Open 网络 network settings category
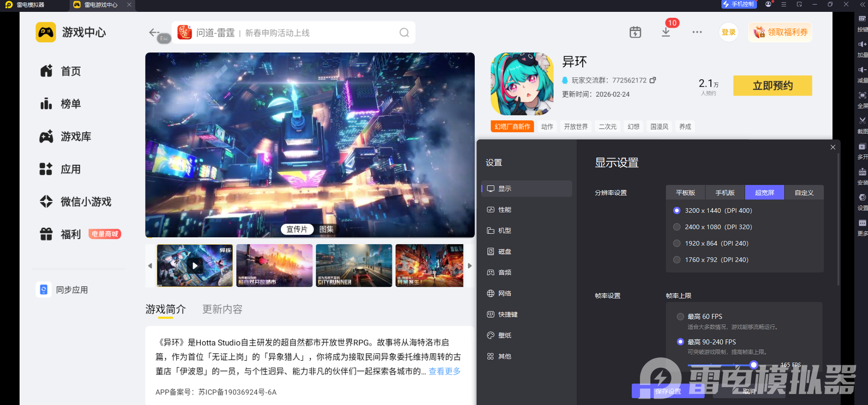868x405 pixels. click(527, 293)
